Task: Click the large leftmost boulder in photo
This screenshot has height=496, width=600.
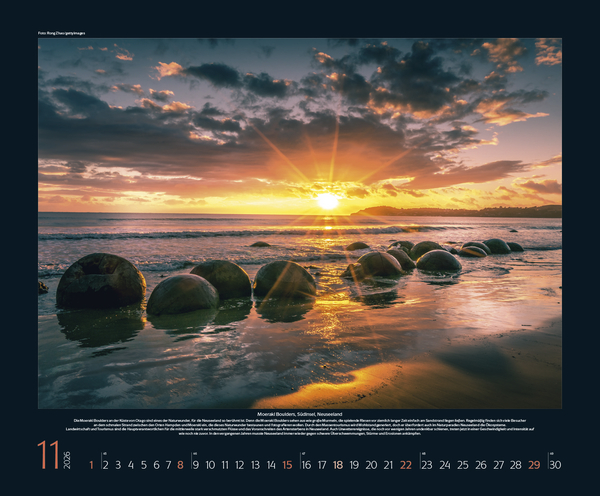Action: pyautogui.click(x=100, y=281)
